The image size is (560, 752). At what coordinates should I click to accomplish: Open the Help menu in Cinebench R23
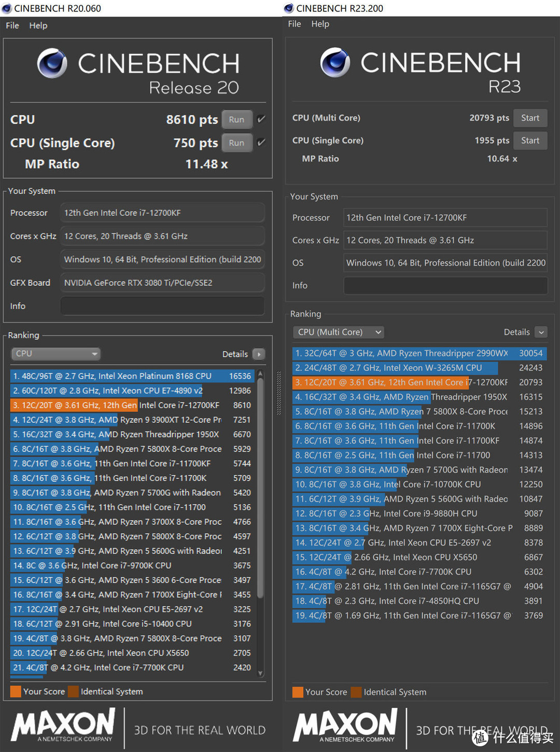pos(320,24)
